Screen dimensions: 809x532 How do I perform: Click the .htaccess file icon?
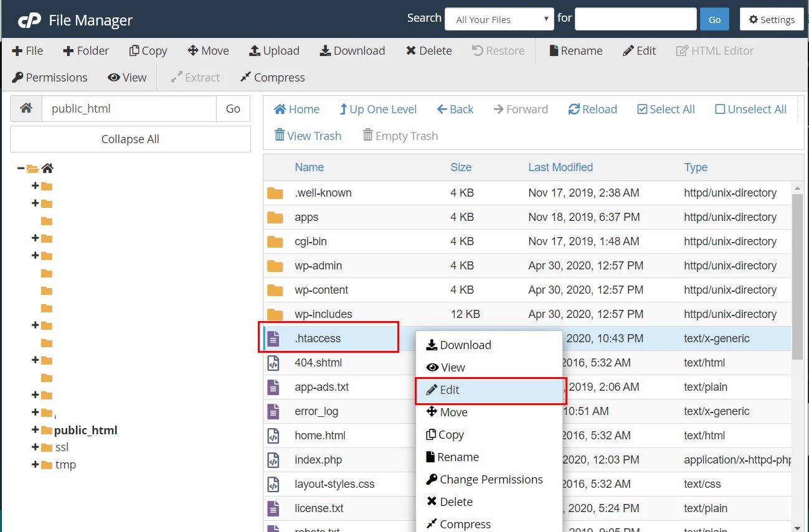[273, 338]
